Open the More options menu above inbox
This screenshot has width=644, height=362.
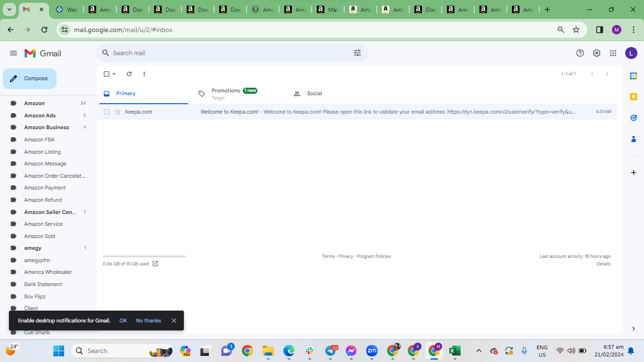point(144,74)
